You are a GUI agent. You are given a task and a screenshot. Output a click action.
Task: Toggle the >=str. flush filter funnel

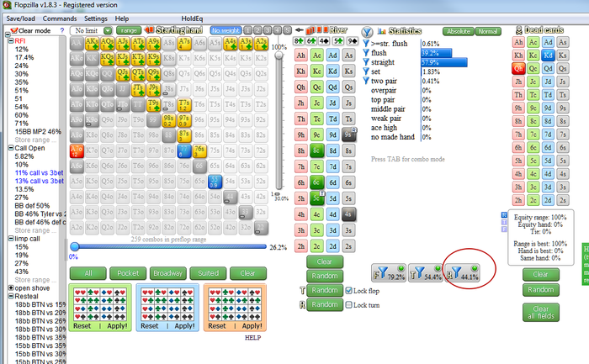366,44
